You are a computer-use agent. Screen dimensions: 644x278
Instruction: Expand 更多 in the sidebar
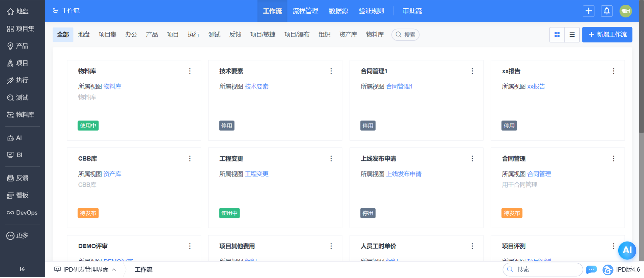coord(18,235)
